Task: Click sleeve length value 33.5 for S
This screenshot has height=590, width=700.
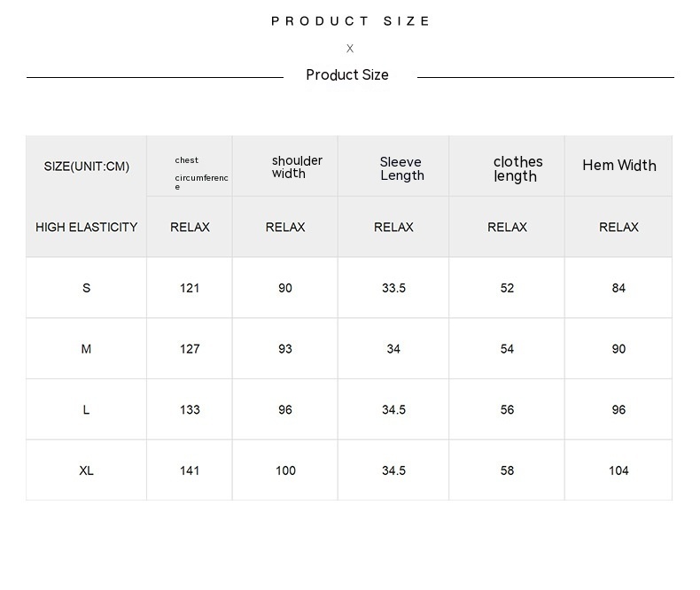Action: [x=393, y=288]
